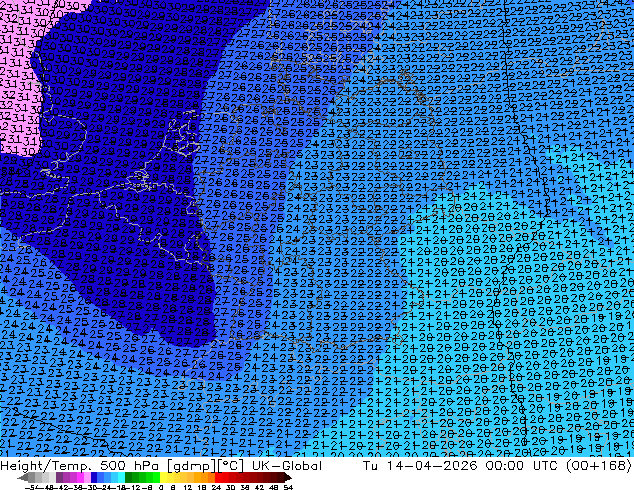The height and width of the screenshot is (490, 634).
Task: Click the cyan swatch in the color legend
Action: click(121, 477)
